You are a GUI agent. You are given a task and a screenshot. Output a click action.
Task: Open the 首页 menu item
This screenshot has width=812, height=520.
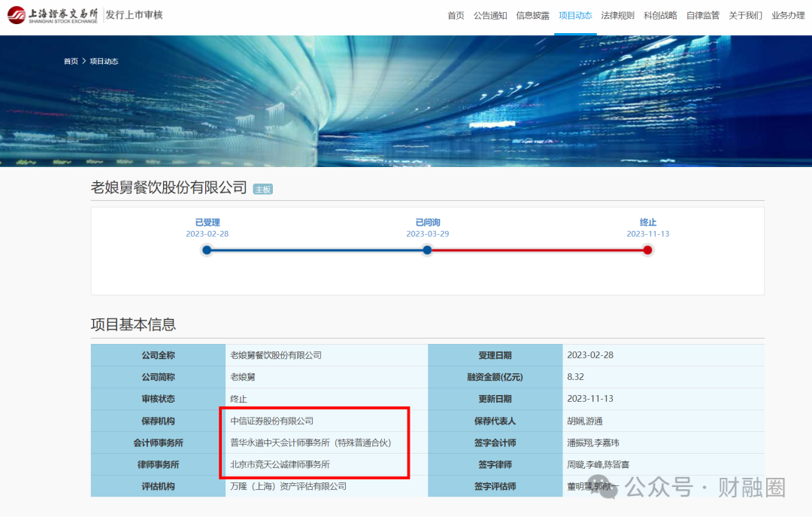tap(456, 16)
